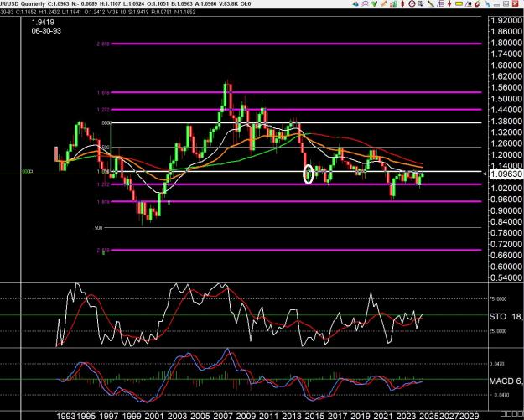The width and height of the screenshot is (524, 420).
Task: Click the 2021 year label on time axis
Action: (382, 416)
